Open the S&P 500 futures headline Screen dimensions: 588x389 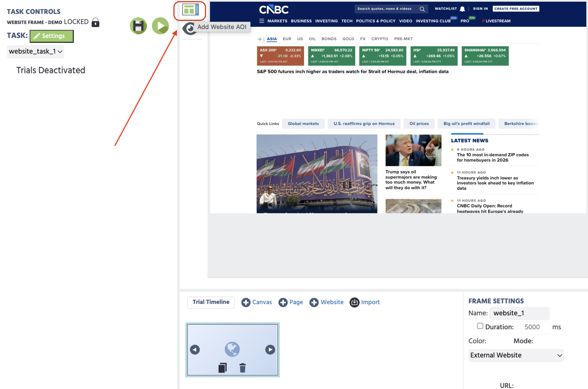click(353, 71)
